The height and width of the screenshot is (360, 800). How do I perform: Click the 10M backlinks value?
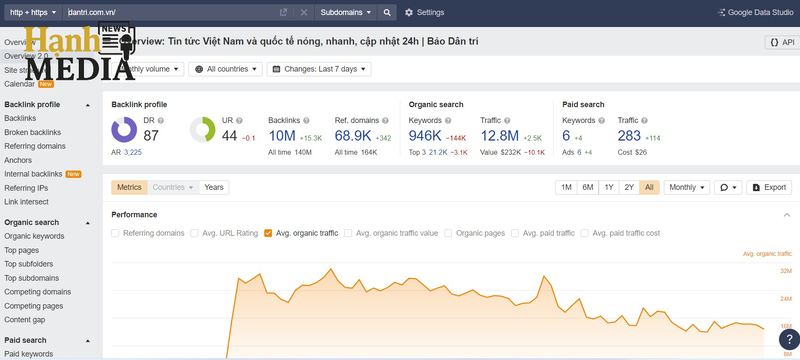[x=282, y=136]
